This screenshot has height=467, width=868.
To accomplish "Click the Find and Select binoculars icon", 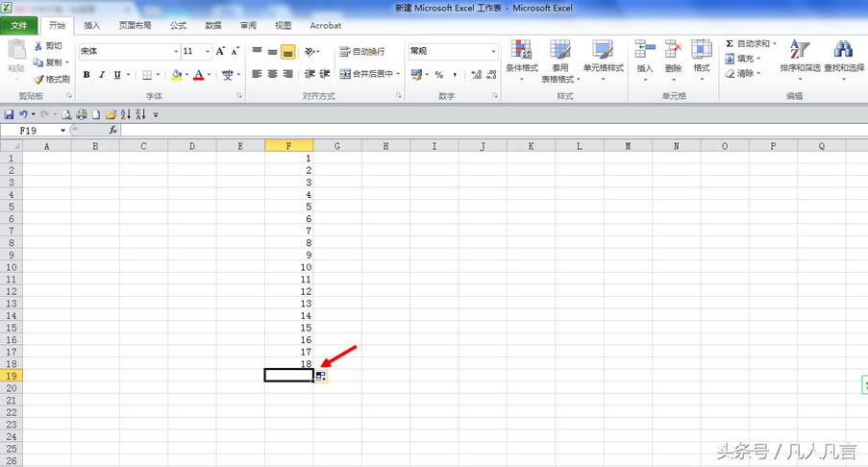I will pyautogui.click(x=843, y=50).
